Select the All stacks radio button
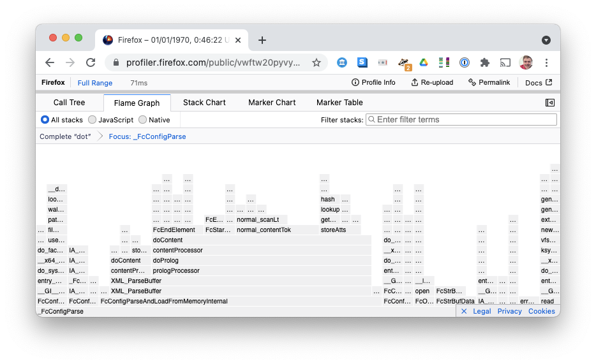 tap(45, 120)
